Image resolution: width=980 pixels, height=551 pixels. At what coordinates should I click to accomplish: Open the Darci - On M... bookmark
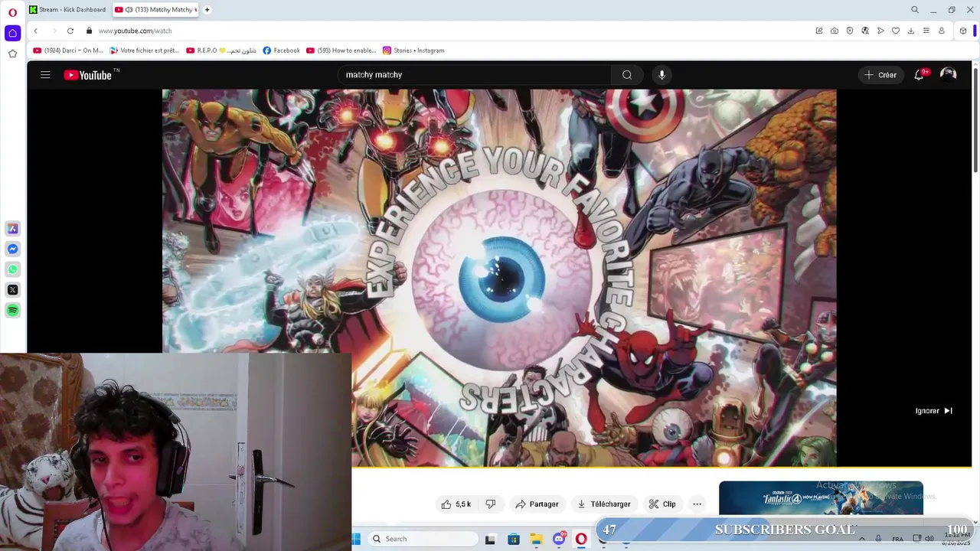[68, 51]
